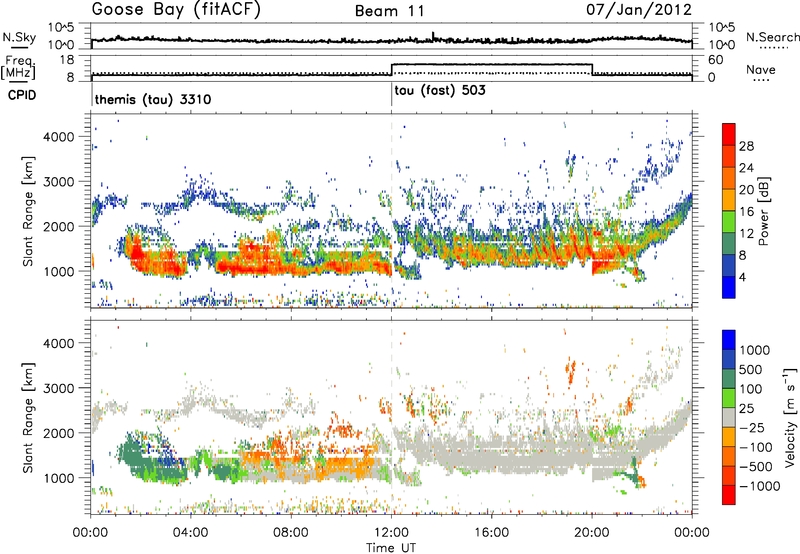Click the '12:00' time axis label
Screen dimensions: 800x554
[391, 533]
